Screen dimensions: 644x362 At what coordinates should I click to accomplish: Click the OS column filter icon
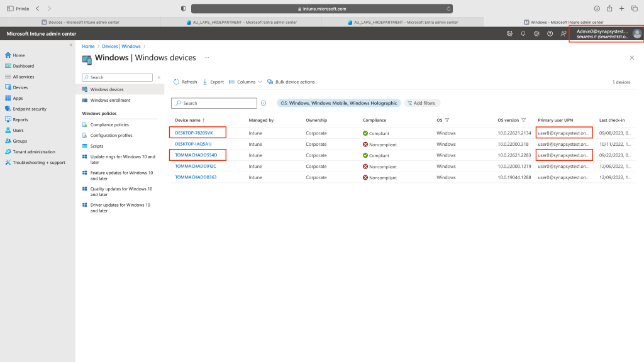(447, 120)
